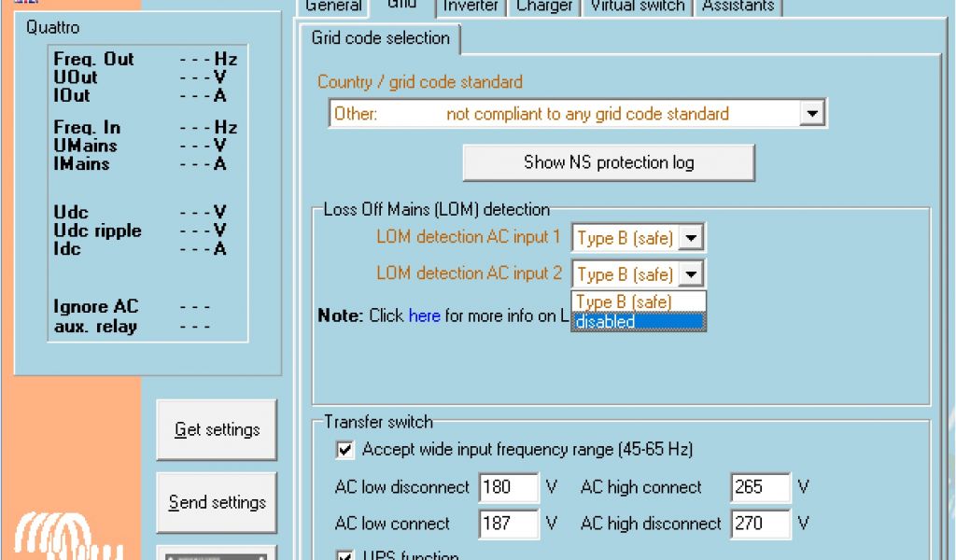The width and height of the screenshot is (956, 560).
Task: Switch to the General tab
Action: (x=333, y=7)
